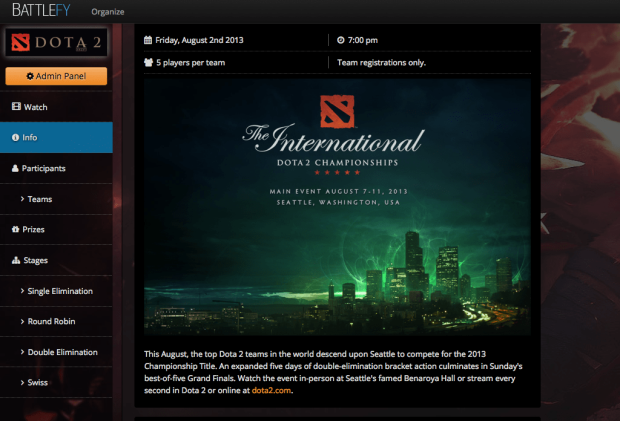Click Team registrations only text
This screenshot has width=620, height=421.
[x=382, y=62]
